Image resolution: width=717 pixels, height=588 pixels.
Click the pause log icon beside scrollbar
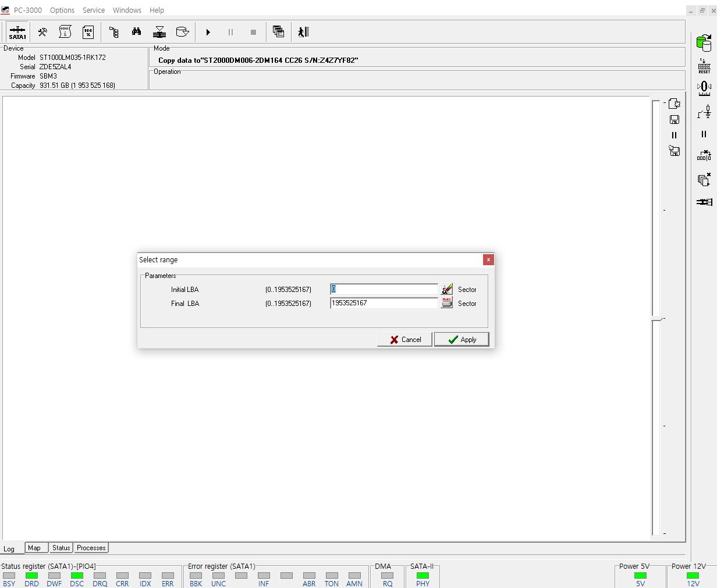pyautogui.click(x=675, y=135)
